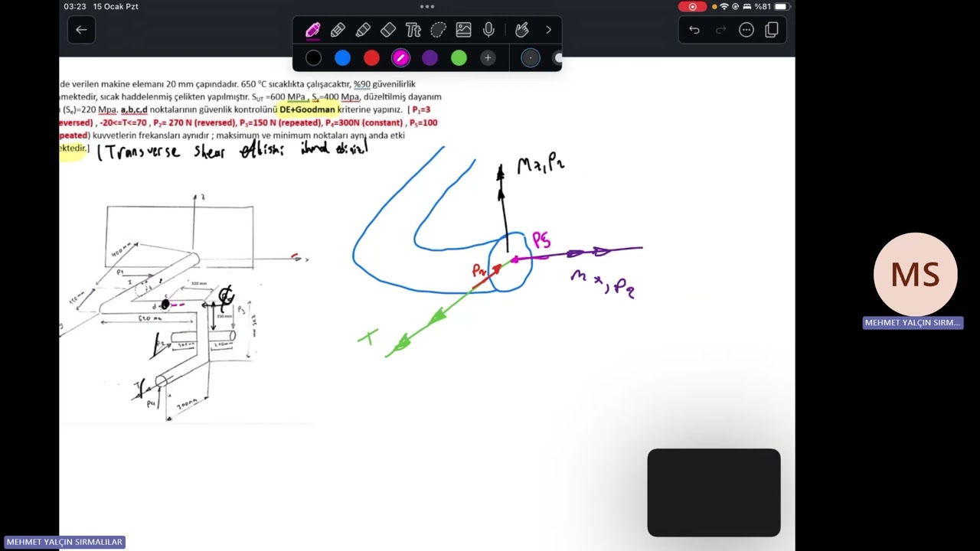Viewport: 980px width, 551px height.
Task: Open the pages overview icon
Action: (772, 30)
